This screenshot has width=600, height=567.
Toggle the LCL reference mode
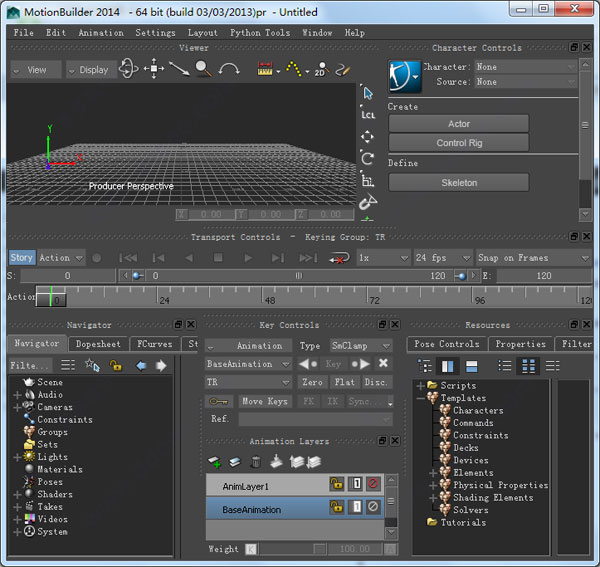point(368,115)
